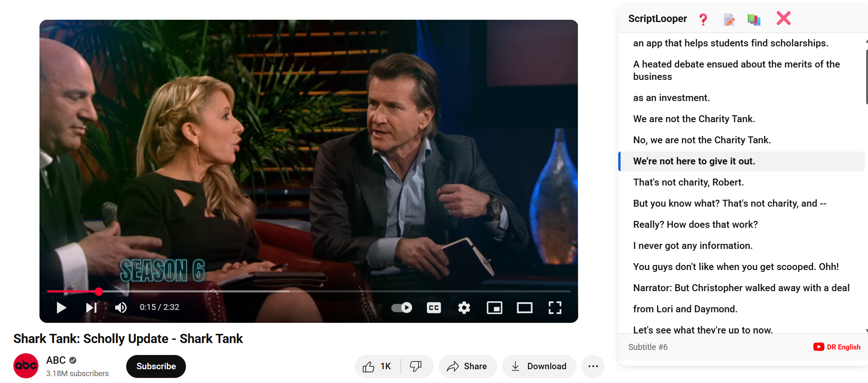Select DR English subtitle language

pos(837,347)
